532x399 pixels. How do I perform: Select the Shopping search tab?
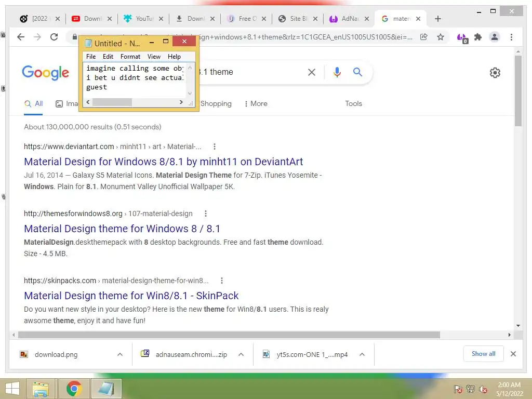click(216, 103)
